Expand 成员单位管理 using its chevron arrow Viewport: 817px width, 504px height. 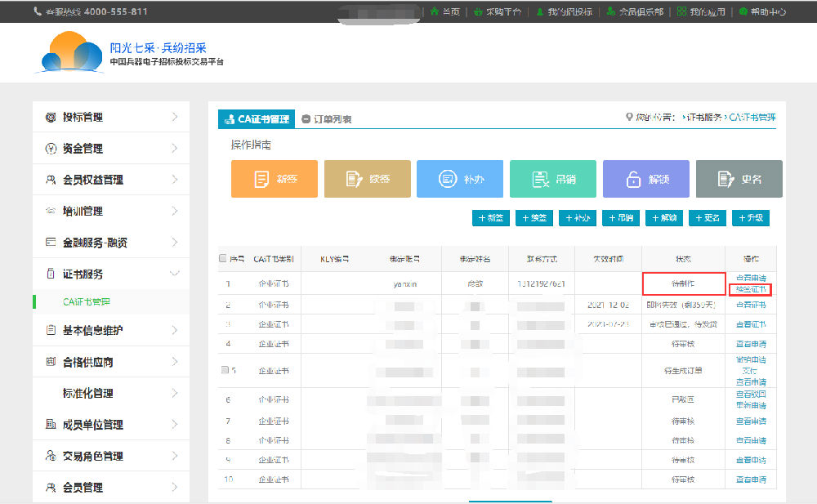point(175,424)
